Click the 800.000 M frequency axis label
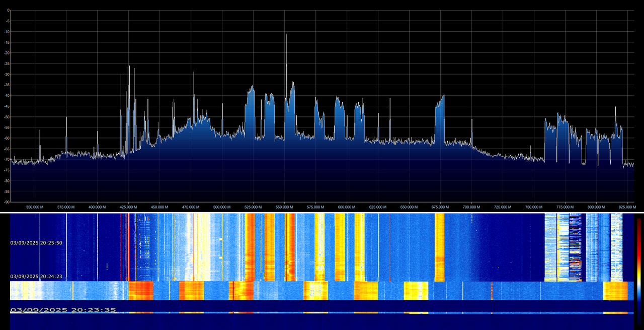This screenshot has height=330, width=644. click(x=596, y=207)
